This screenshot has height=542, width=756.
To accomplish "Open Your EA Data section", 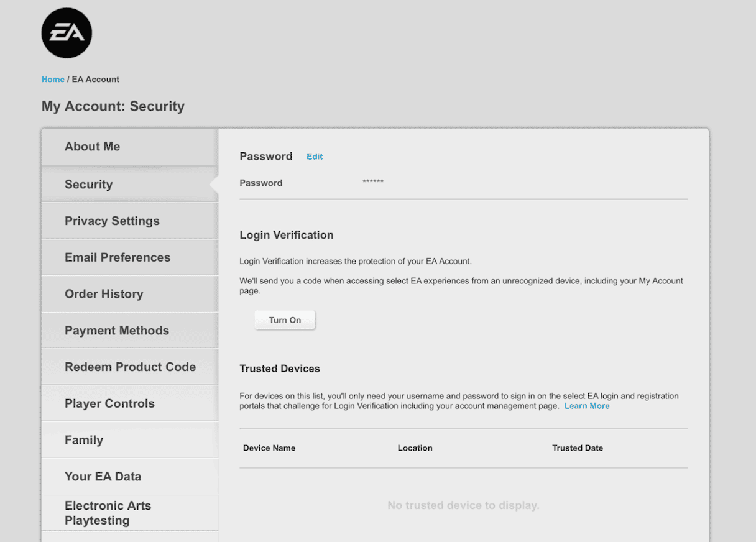I will pyautogui.click(x=103, y=477).
